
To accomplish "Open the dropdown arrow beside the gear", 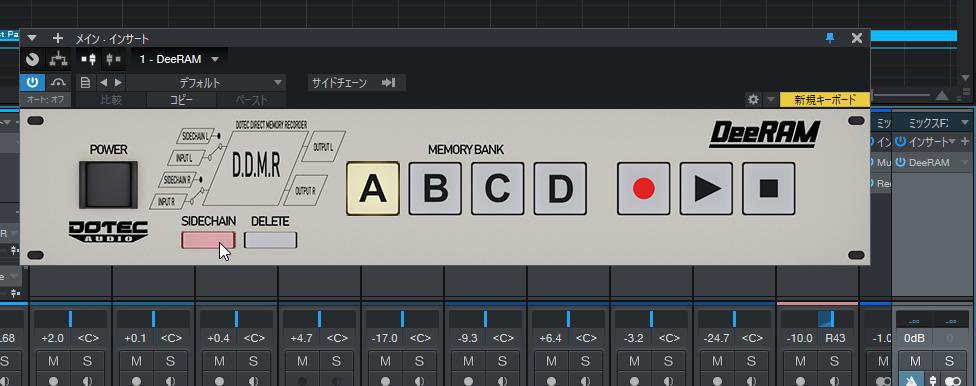I will 771,100.
